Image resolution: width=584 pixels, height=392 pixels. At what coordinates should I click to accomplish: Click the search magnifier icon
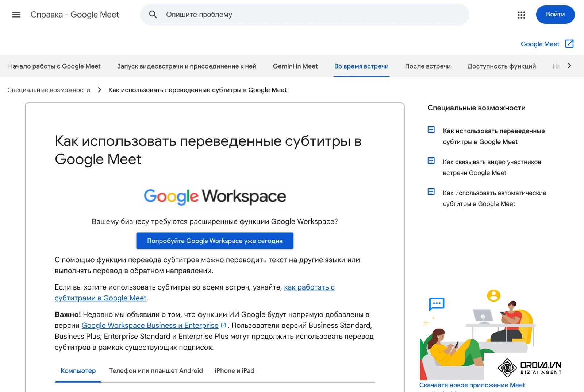153,15
